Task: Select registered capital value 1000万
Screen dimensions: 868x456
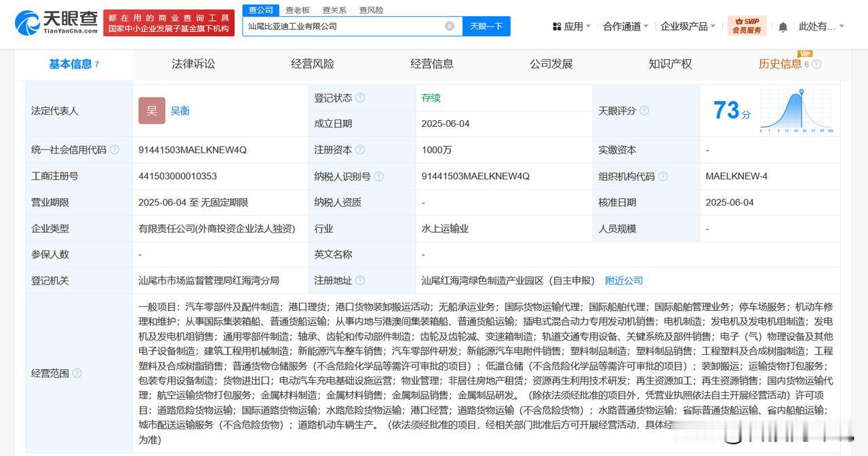Action: [x=437, y=150]
